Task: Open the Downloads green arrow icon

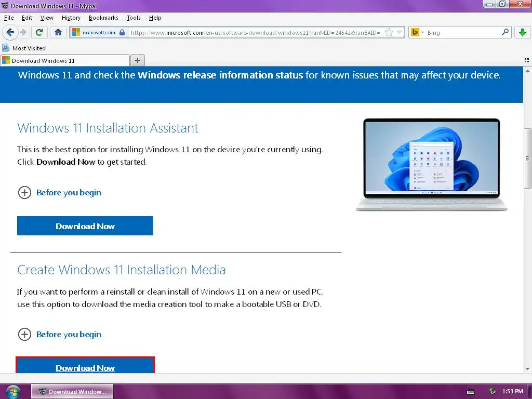Action: tap(523, 33)
